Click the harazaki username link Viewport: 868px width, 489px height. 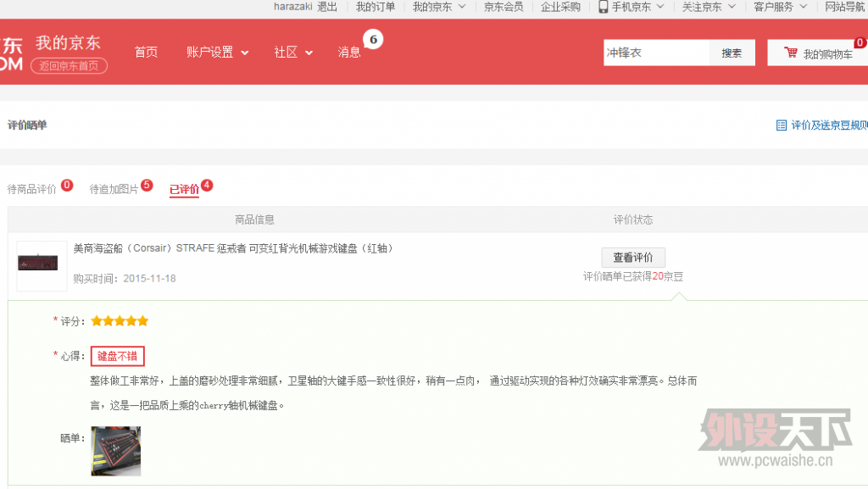(292, 7)
